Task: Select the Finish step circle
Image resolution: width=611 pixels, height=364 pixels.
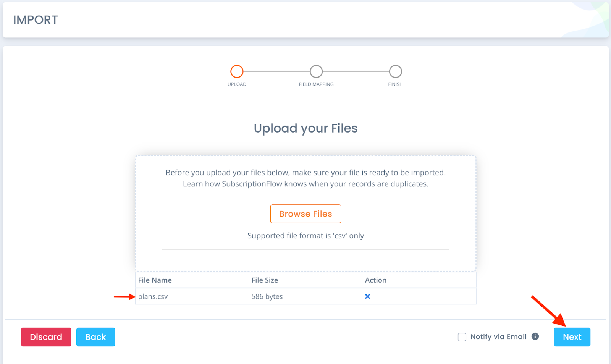Action: click(396, 71)
